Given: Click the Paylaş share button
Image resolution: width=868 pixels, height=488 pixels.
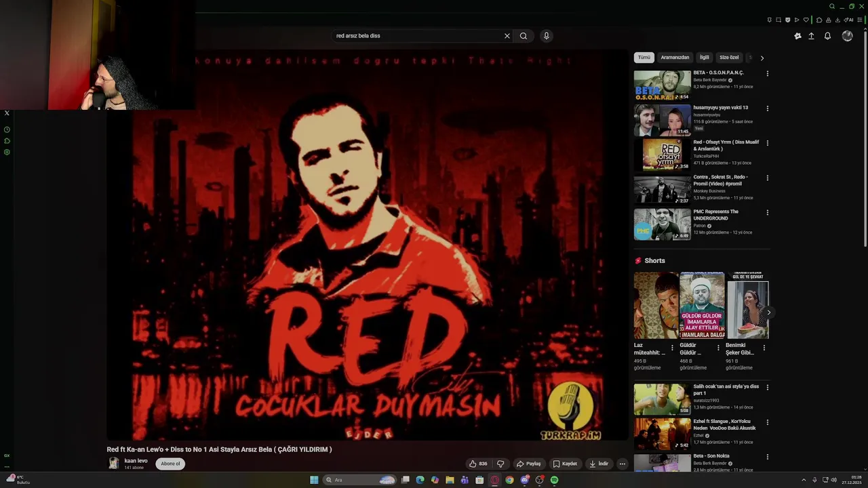Looking at the screenshot, I should (x=529, y=464).
